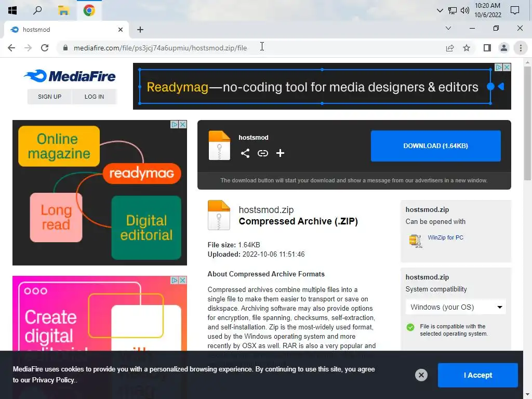Select About Compressed Archive Formats heading
Image resolution: width=532 pixels, height=399 pixels.
266,274
